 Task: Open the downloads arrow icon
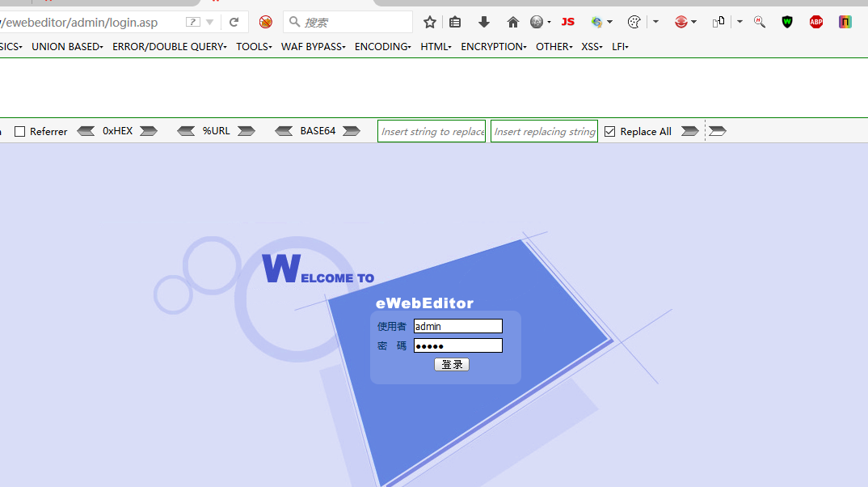coord(484,22)
